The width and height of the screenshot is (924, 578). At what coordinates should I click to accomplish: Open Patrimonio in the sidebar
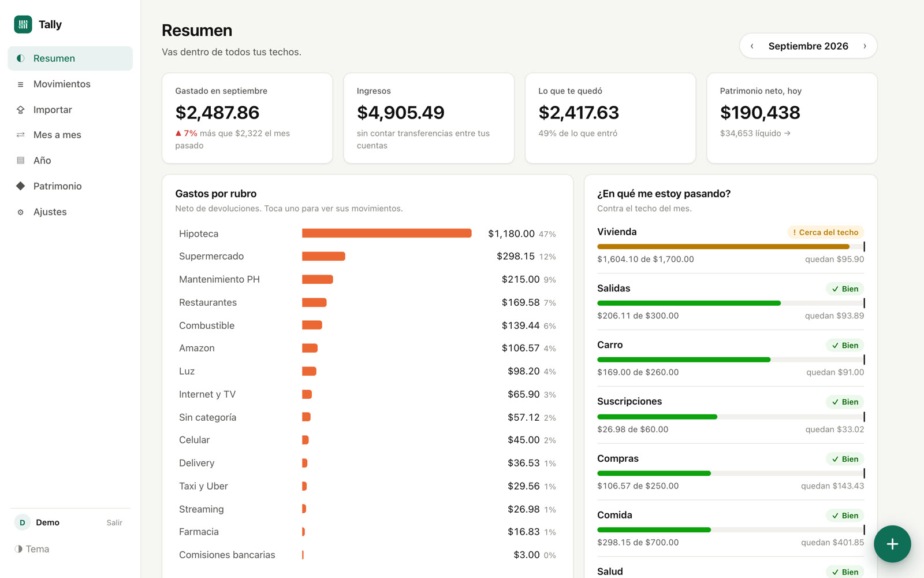coord(70,186)
